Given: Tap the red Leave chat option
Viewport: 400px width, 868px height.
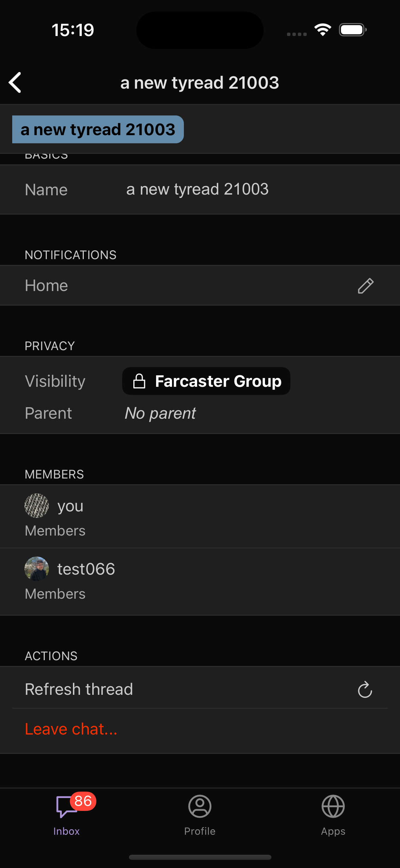Looking at the screenshot, I should pos(71,729).
